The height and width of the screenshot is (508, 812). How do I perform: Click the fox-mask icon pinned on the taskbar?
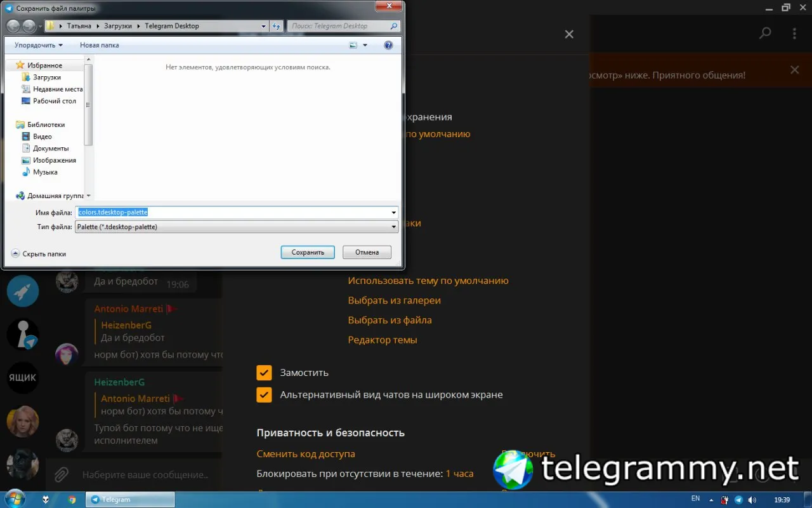[47, 500]
